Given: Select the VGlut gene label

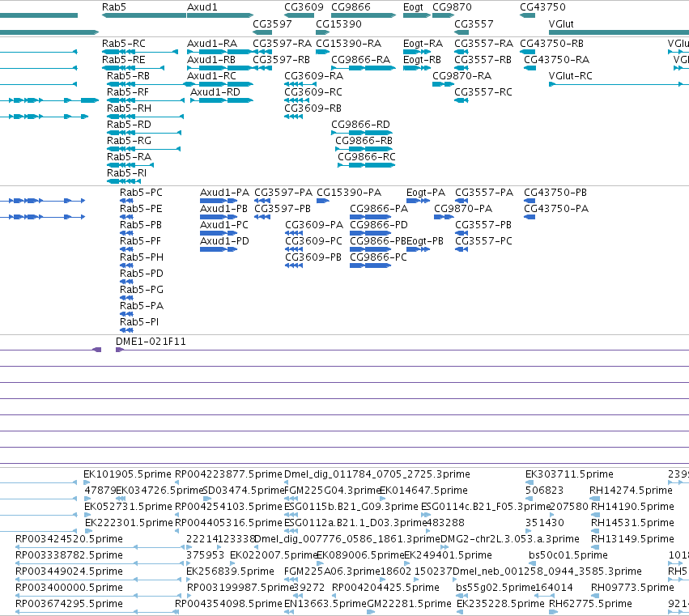Looking at the screenshot, I should pos(561,23).
